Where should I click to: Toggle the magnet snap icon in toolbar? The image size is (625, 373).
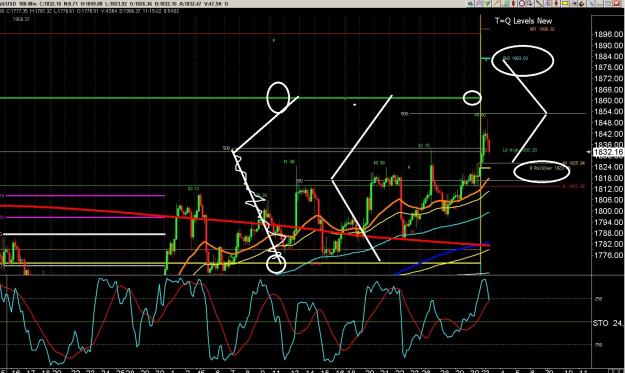(x=582, y=4)
